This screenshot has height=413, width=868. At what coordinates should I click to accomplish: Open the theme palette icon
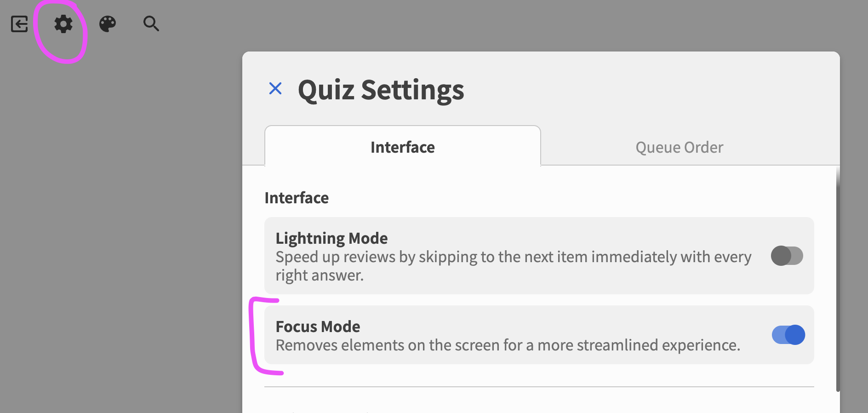click(108, 24)
